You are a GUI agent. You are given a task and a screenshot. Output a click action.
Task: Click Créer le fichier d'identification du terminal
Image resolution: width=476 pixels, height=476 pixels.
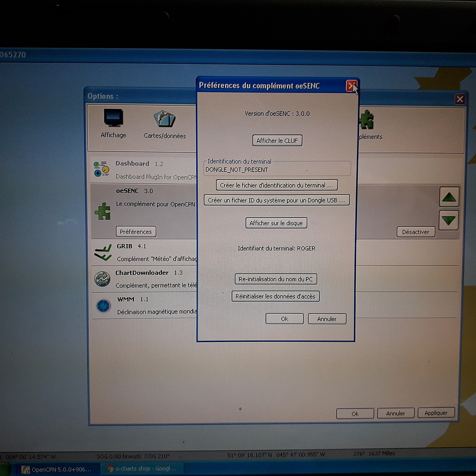coord(277,185)
